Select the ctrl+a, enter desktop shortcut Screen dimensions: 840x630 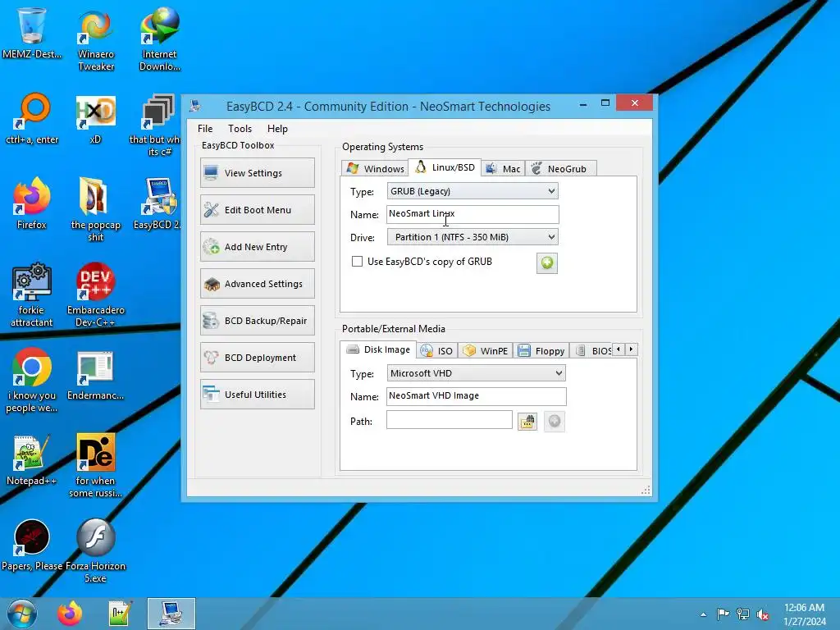pos(32,119)
